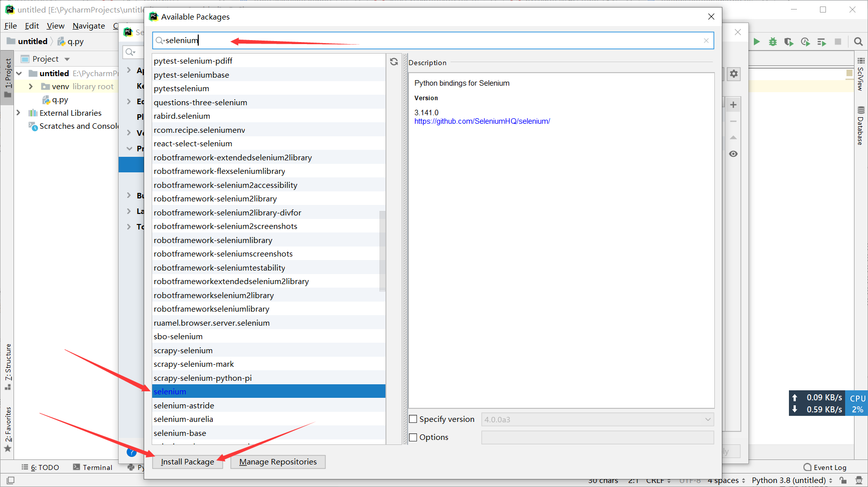
Task: Click the lock read-only status icon
Action: [843, 480]
